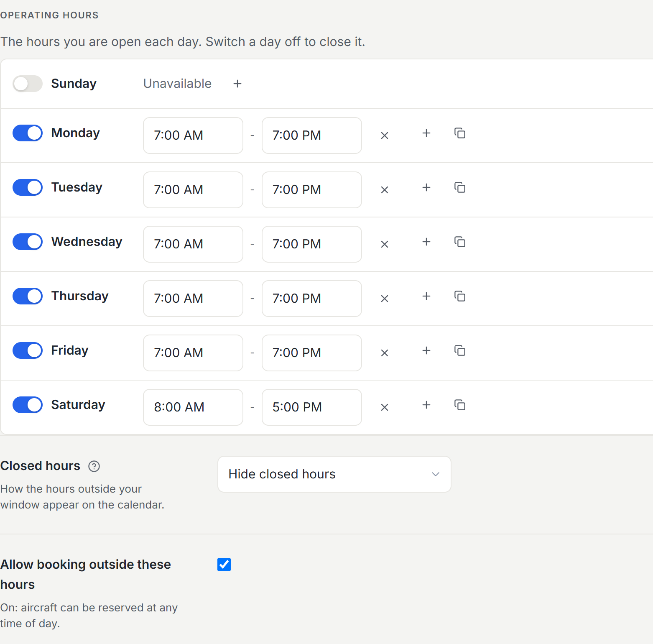The height and width of the screenshot is (644, 653).
Task: Remove Thursday's time range
Action: (x=385, y=299)
